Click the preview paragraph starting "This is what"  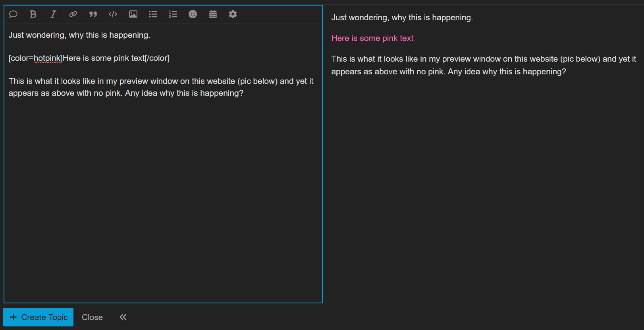coord(483,65)
